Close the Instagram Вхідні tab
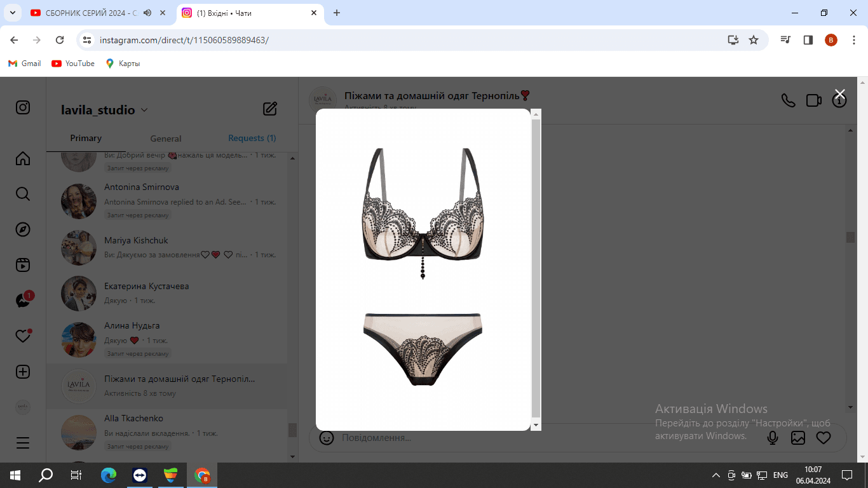Viewport: 868px width, 488px height. click(314, 13)
